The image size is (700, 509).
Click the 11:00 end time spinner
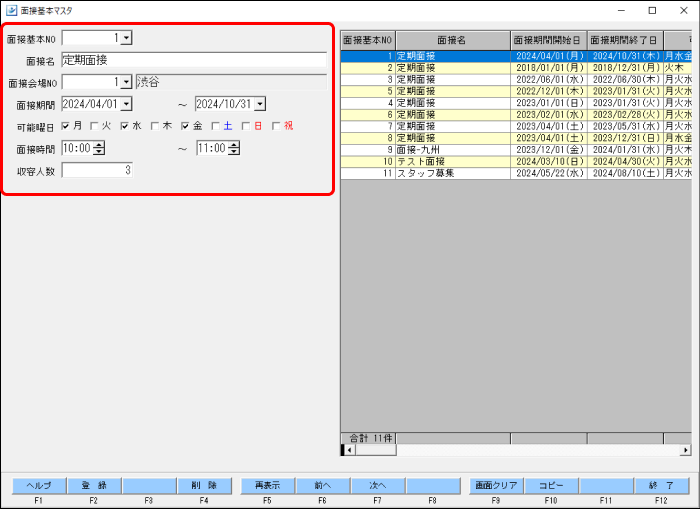tap(234, 148)
